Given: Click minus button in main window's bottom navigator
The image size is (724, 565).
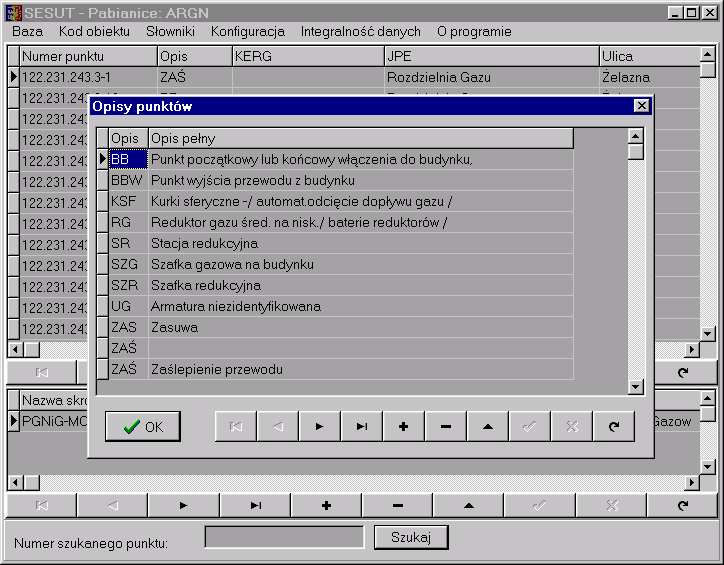Looking at the screenshot, I should click(397, 506).
